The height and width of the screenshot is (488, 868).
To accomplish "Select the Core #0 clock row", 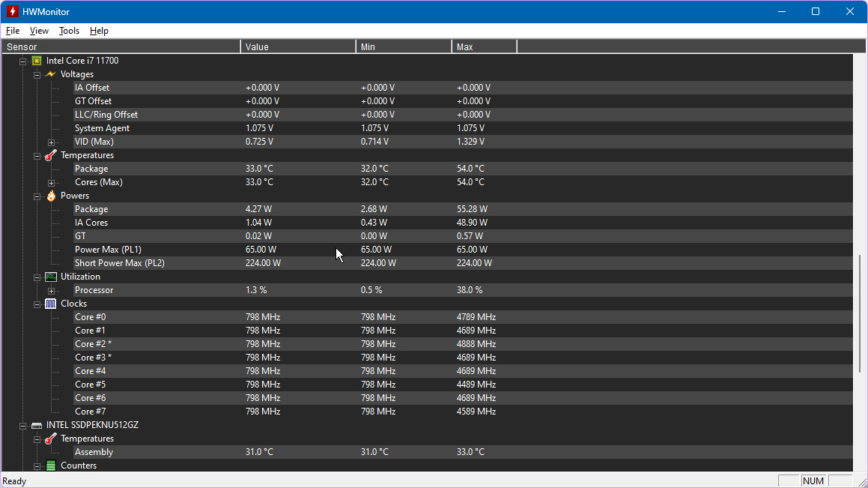I will coord(464,317).
